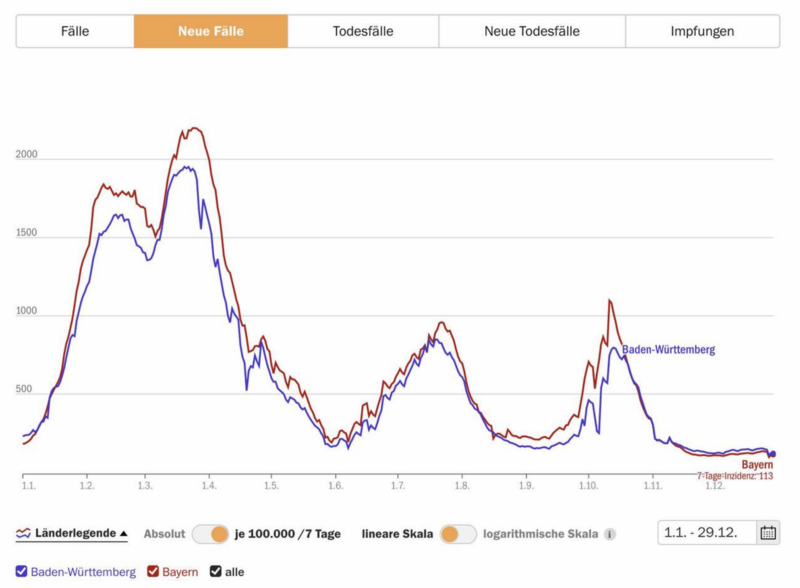Screen dimensions: 800x588
Task: Click the logarithmische Skala label
Action: [540, 534]
